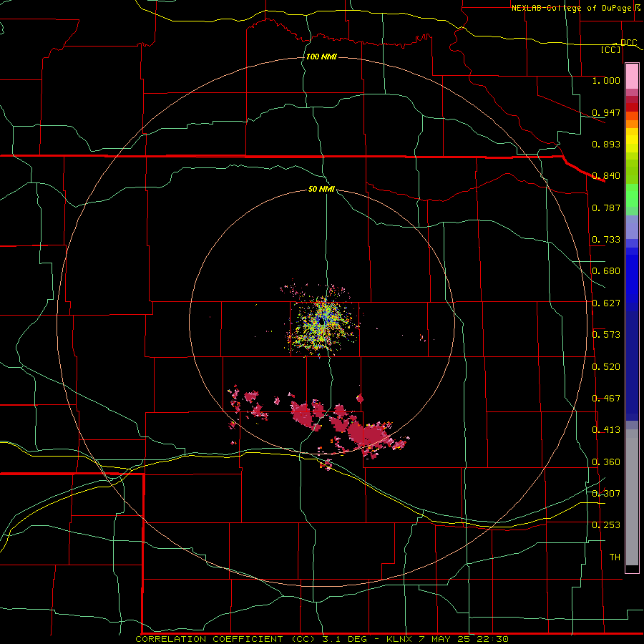
Task: Pick the lavender segment of the color bar
Action: tap(632, 227)
